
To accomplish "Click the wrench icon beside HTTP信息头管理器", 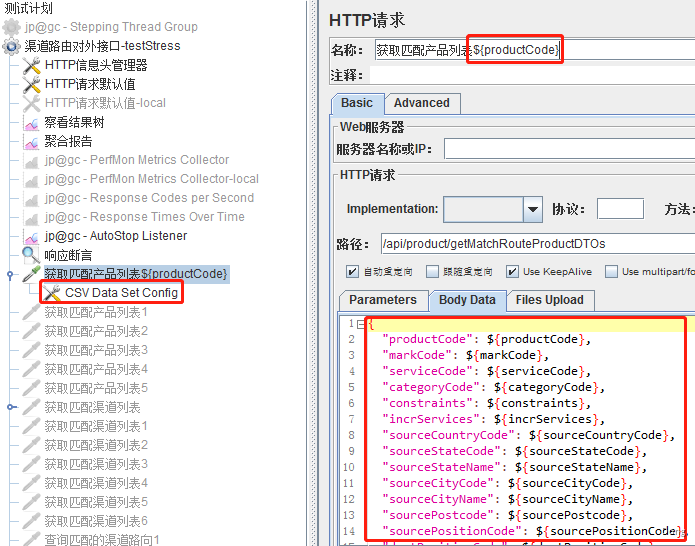I will tap(31, 65).
